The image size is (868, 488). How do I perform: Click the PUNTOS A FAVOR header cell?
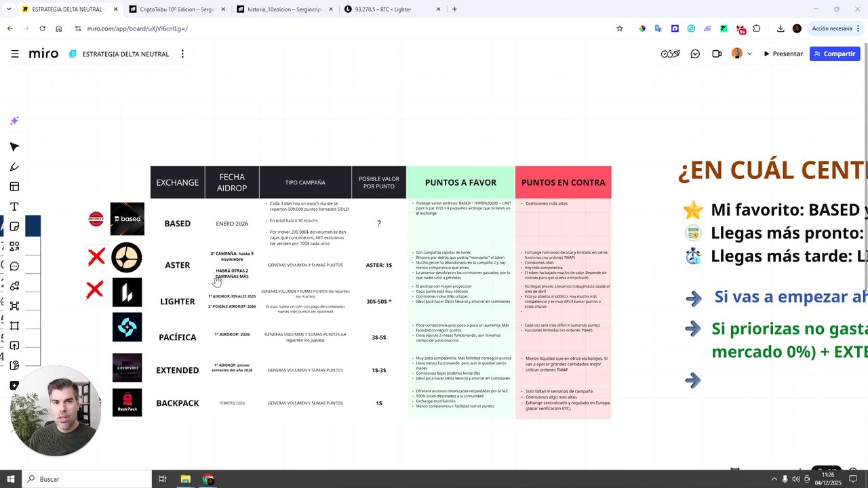(460, 182)
